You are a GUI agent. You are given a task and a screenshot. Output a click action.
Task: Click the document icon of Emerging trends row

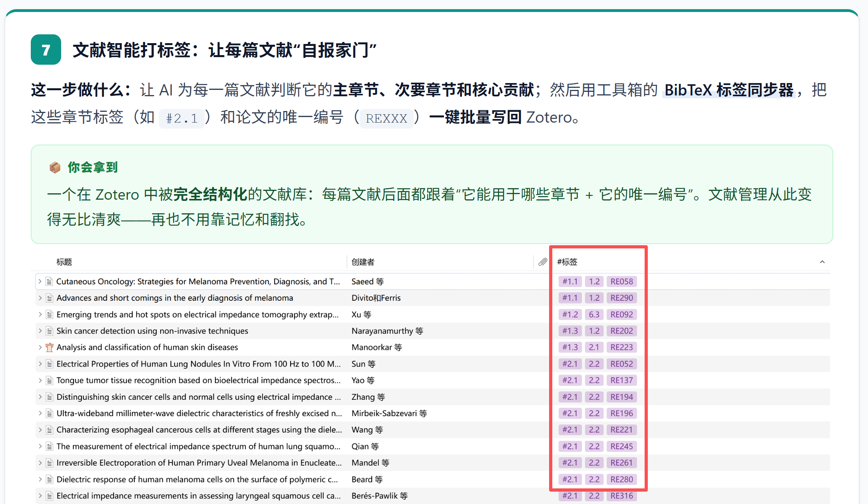[x=49, y=315]
